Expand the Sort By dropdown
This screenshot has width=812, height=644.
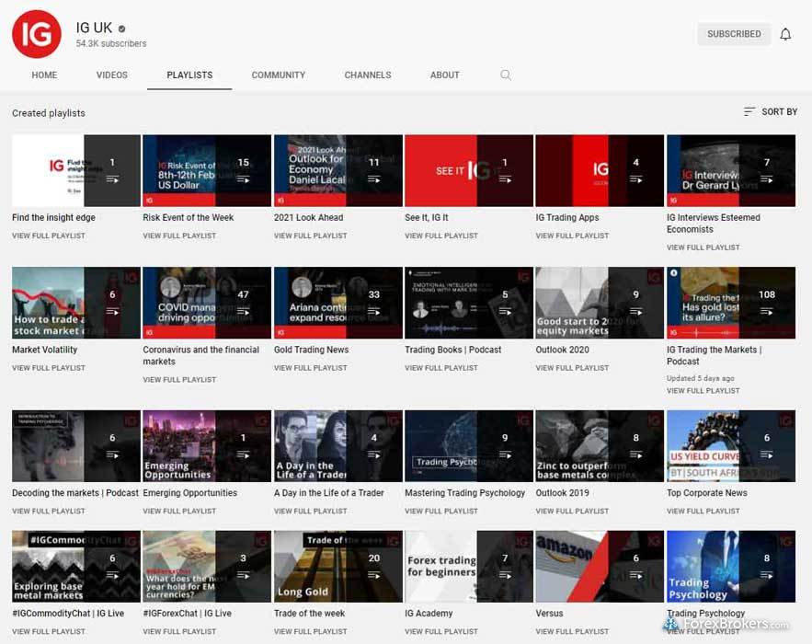click(771, 111)
